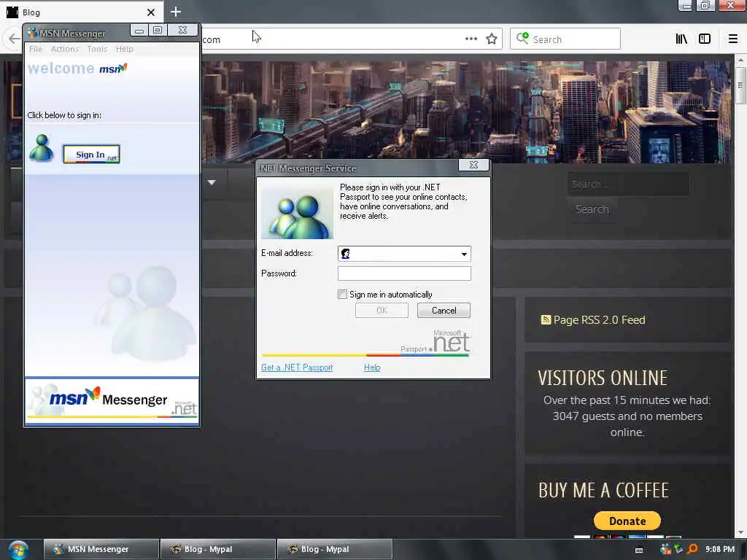Expand the blog navigation dropdown triangle
This screenshot has width=747, height=560.
click(x=212, y=182)
